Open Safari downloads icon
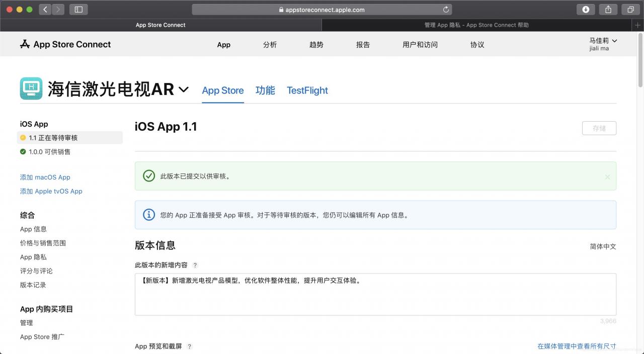This screenshot has height=354, width=644. tap(586, 9)
